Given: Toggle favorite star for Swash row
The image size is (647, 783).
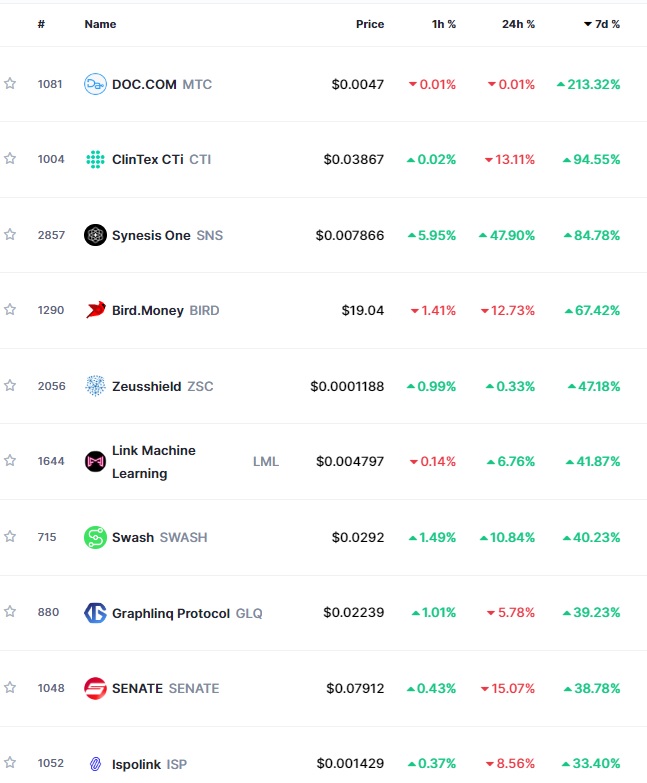Looking at the screenshot, I should click(x=10, y=537).
